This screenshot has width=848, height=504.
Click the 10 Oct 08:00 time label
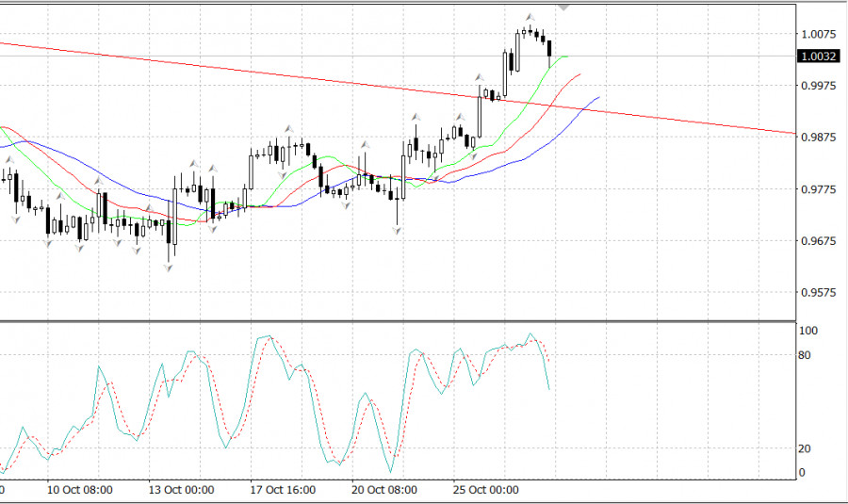tap(79, 490)
